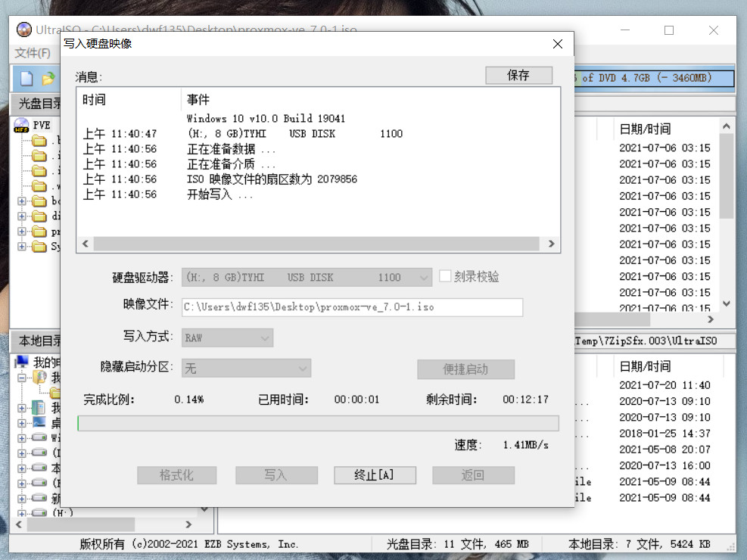
Task: Click the 2018-01-25 14:37 date entry
Action: (x=665, y=434)
